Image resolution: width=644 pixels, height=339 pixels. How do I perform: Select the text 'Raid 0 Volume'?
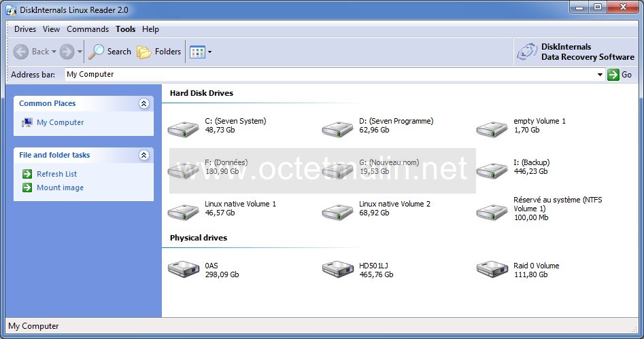(x=536, y=266)
